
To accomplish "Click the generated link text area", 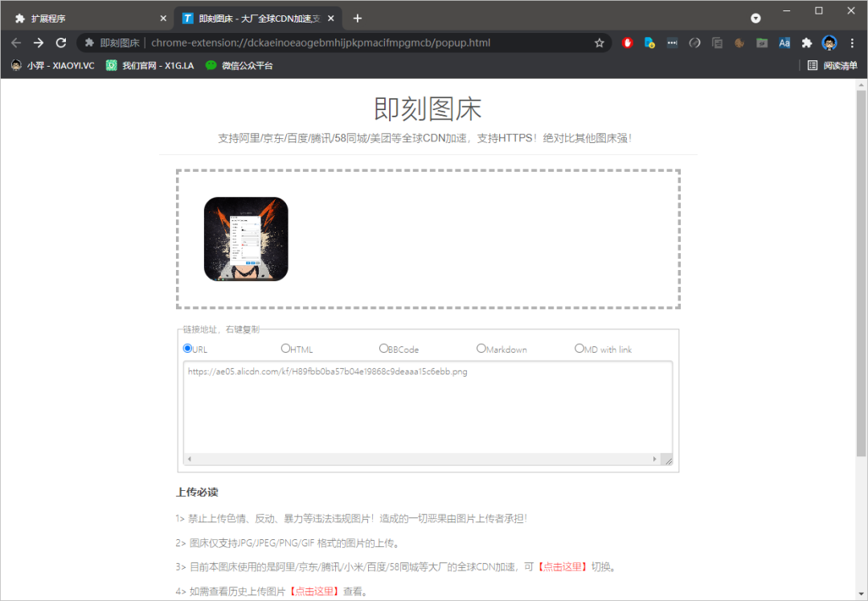I will tap(428, 413).
